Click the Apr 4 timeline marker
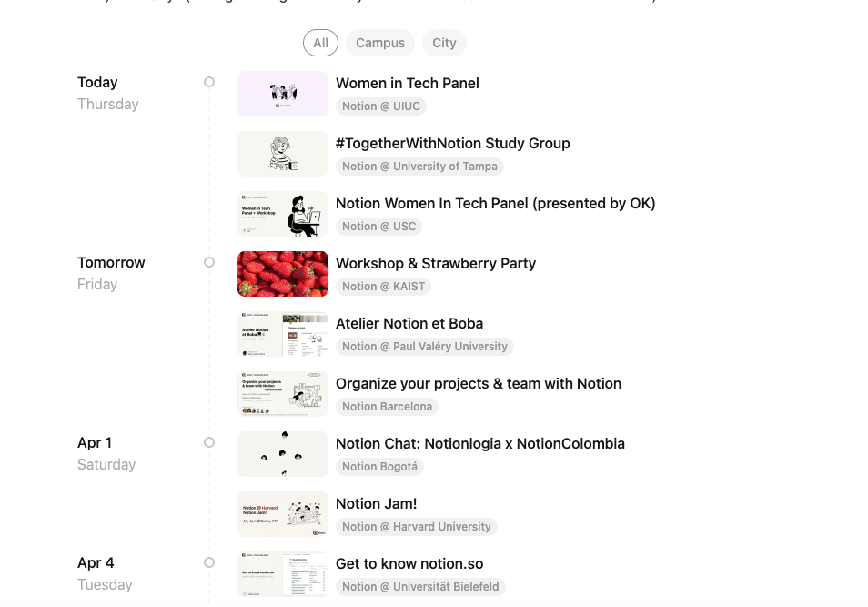Screen dimensions: 868x607 [x=209, y=562]
